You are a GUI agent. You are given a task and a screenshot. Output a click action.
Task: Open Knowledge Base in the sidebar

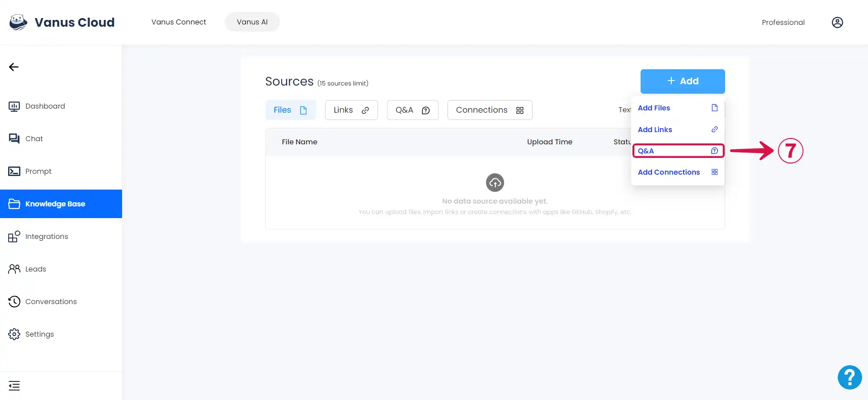click(x=61, y=204)
